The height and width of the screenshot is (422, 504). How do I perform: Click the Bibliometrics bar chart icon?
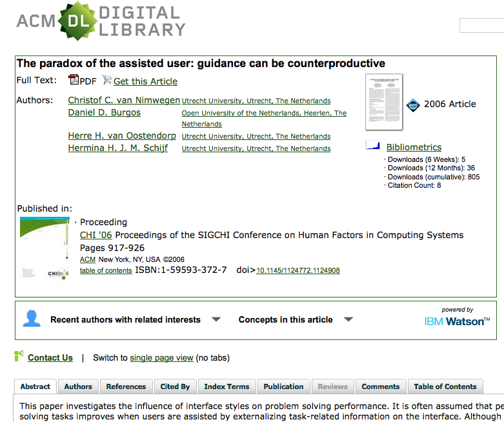click(x=373, y=146)
